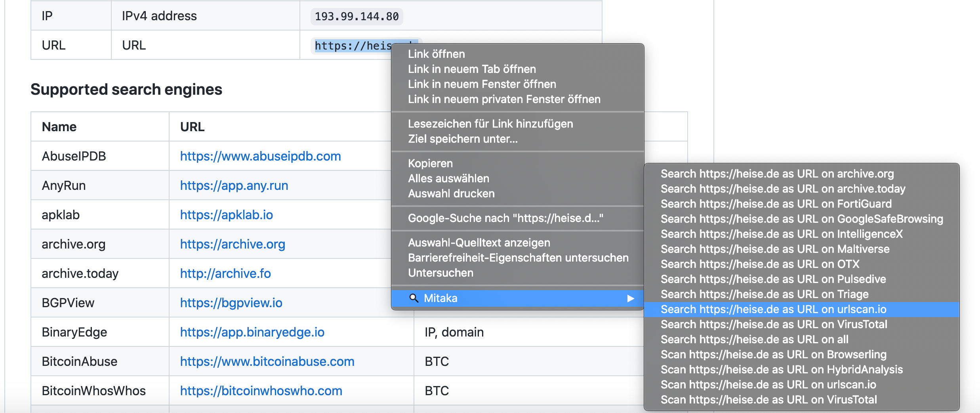Expand the Mitaka submenu arrow
This screenshot has height=413, width=980.
631,298
